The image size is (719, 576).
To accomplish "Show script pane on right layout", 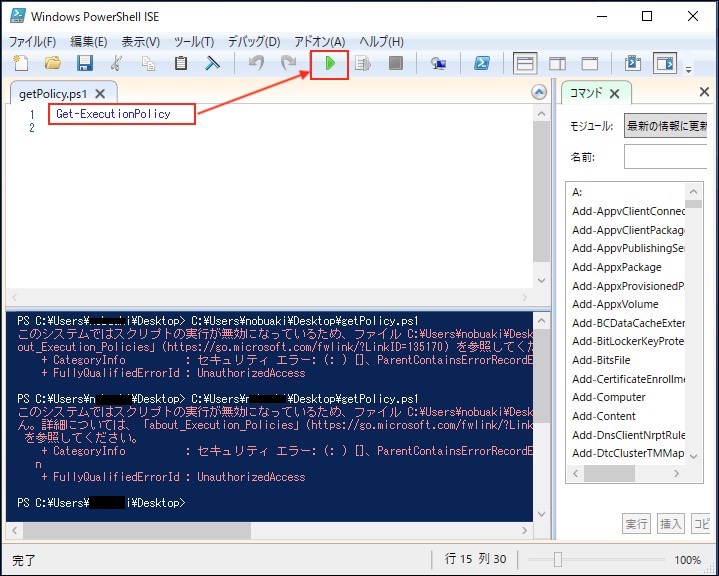I will [557, 63].
